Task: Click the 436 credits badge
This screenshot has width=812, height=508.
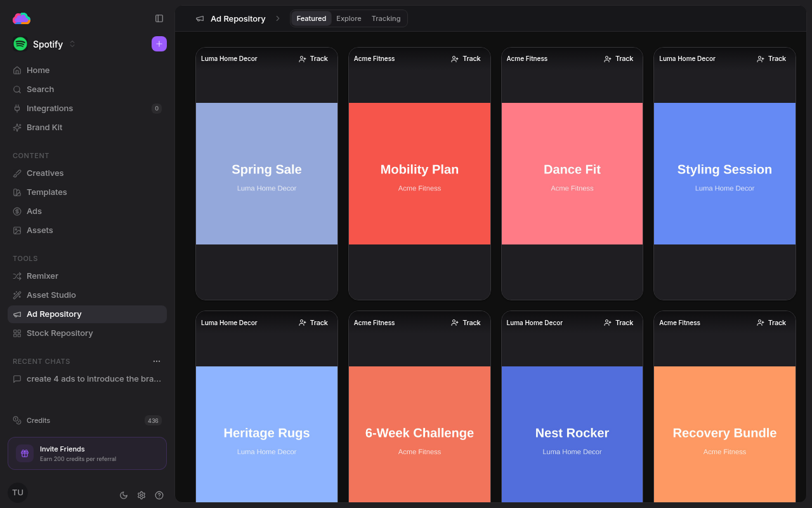Action: (x=153, y=420)
